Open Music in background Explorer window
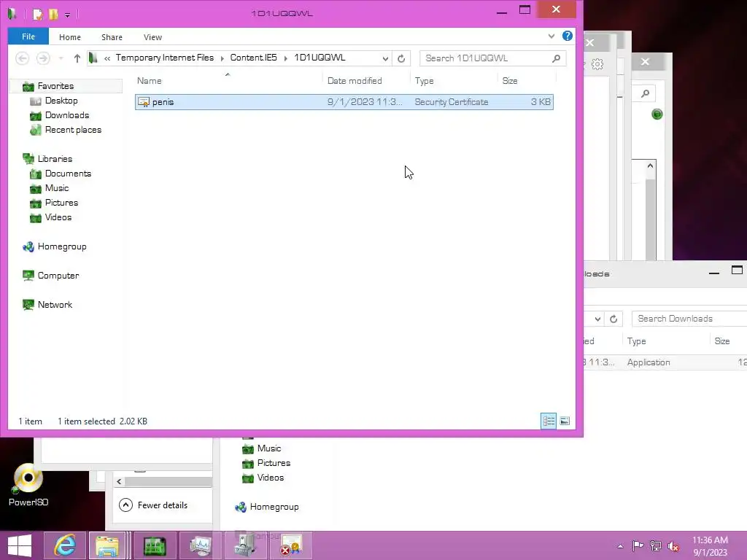The width and height of the screenshot is (747, 560). pos(268,448)
